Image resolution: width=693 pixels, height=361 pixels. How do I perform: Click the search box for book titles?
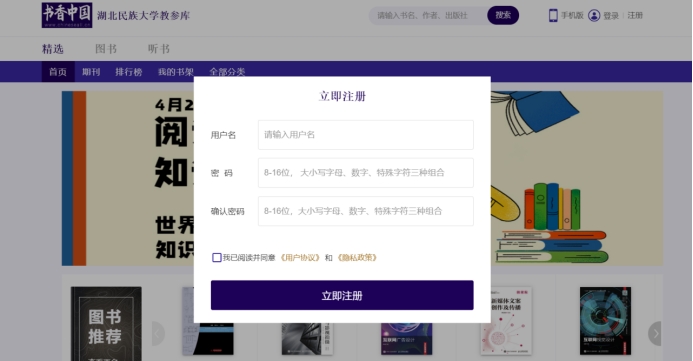428,15
